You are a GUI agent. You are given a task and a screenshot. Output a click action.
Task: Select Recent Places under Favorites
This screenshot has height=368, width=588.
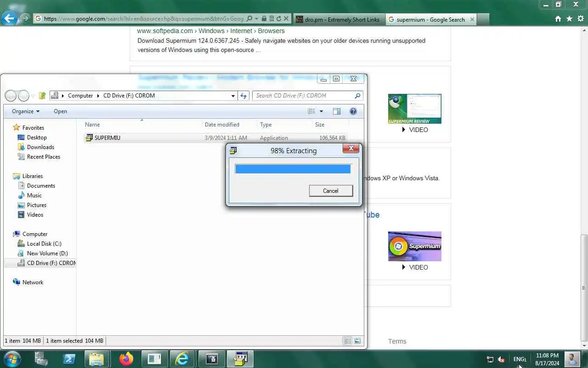tap(44, 157)
